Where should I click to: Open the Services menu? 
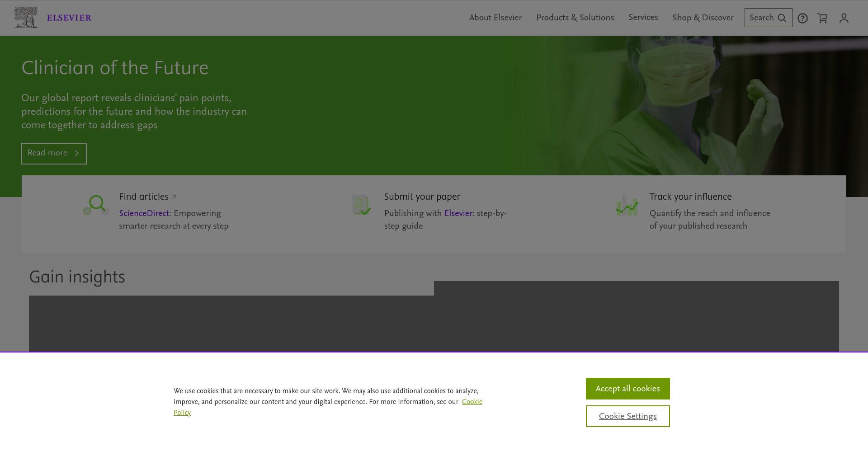tap(643, 17)
